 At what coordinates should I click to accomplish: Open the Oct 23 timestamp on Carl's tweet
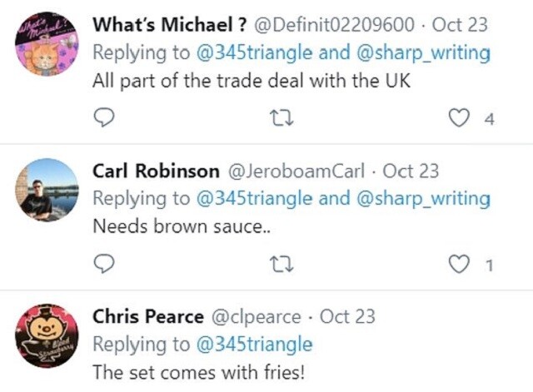click(410, 171)
